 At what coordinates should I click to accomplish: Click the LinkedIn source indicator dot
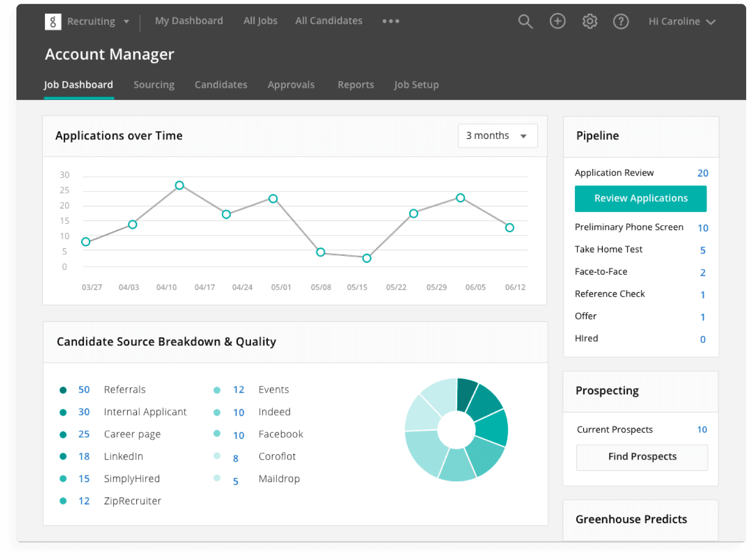[64, 456]
